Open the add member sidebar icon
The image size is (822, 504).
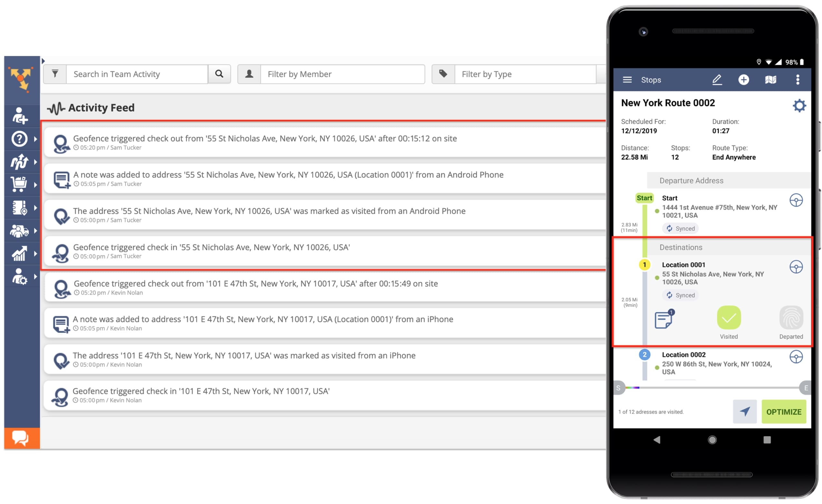tap(20, 116)
